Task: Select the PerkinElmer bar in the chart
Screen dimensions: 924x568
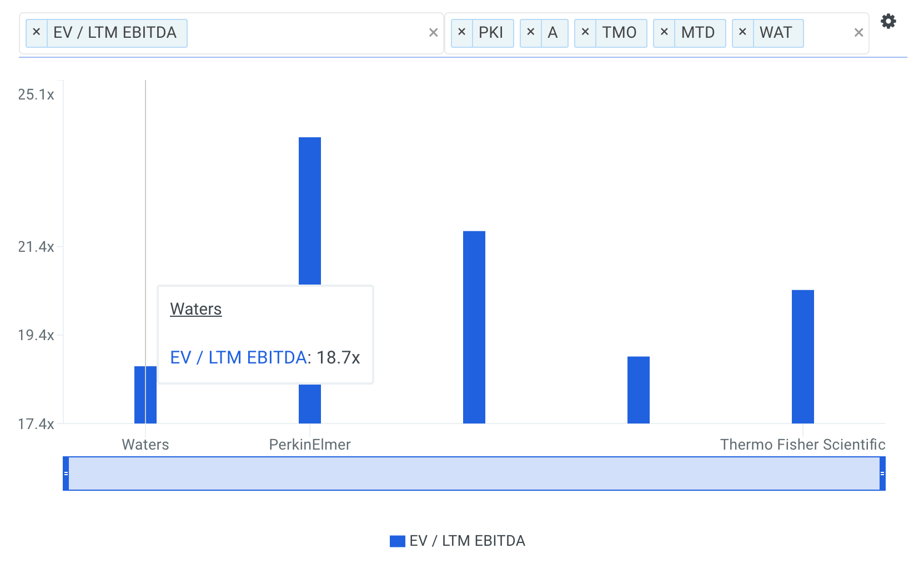Action: click(310, 211)
